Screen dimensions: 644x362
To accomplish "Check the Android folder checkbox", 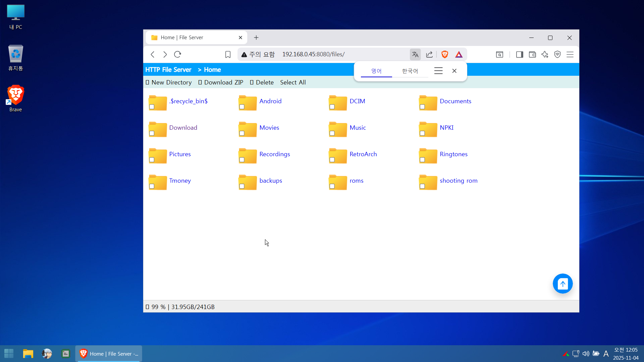I will pos(242,107).
